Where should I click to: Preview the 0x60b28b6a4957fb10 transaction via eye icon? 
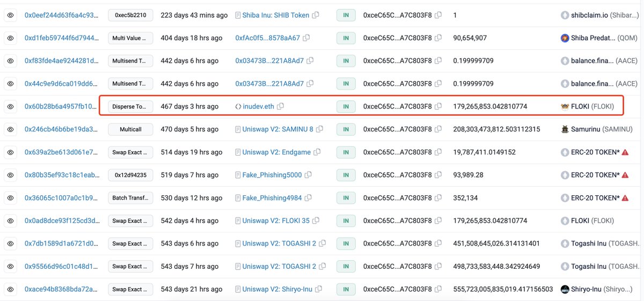10,107
